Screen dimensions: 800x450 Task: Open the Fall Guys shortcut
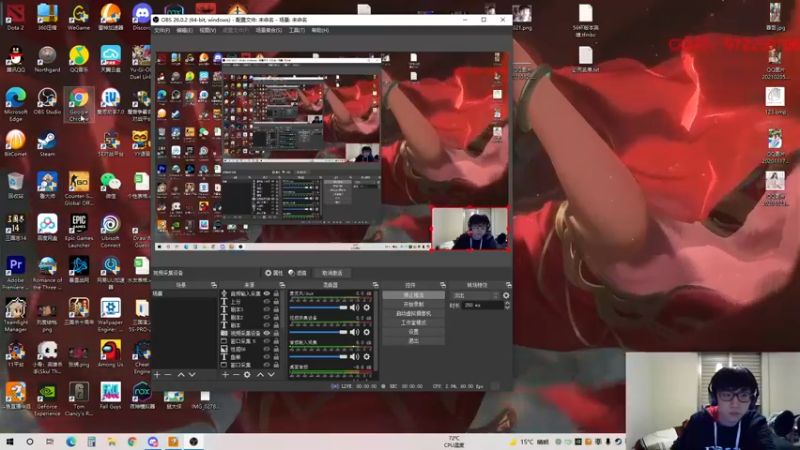110,395
